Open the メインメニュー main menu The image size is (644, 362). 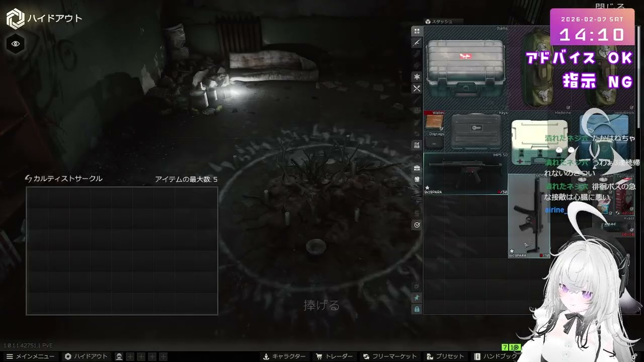pyautogui.click(x=30, y=356)
